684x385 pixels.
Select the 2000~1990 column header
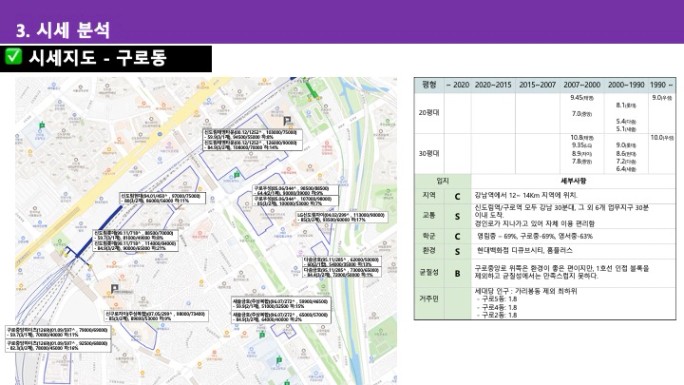pos(626,85)
